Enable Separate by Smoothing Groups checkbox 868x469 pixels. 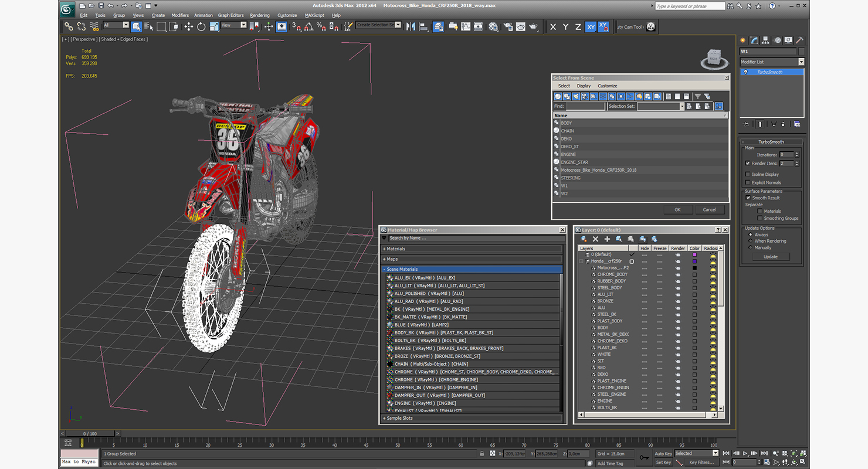coord(760,218)
